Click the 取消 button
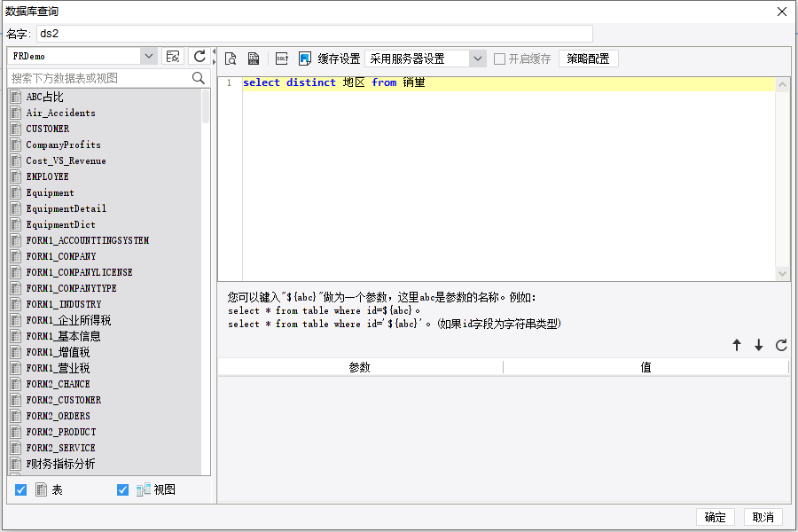Screen dimensions: 798x532 pyautogui.click(x=763, y=517)
